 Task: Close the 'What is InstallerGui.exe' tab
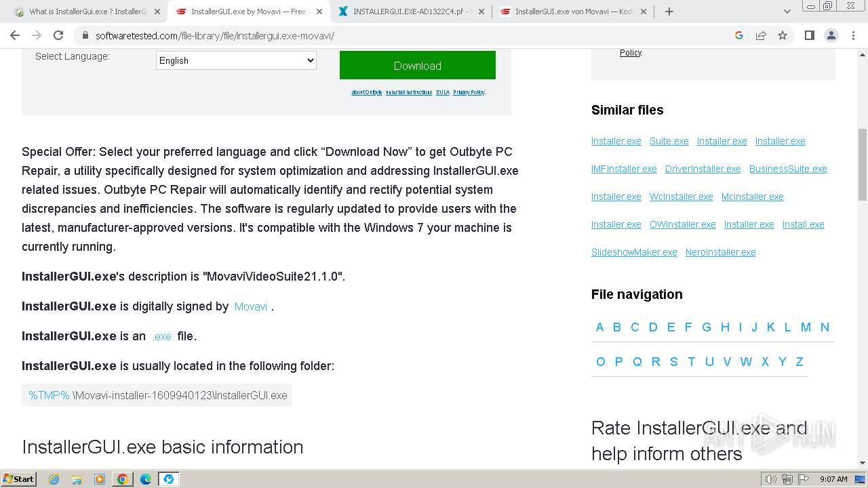click(x=157, y=12)
